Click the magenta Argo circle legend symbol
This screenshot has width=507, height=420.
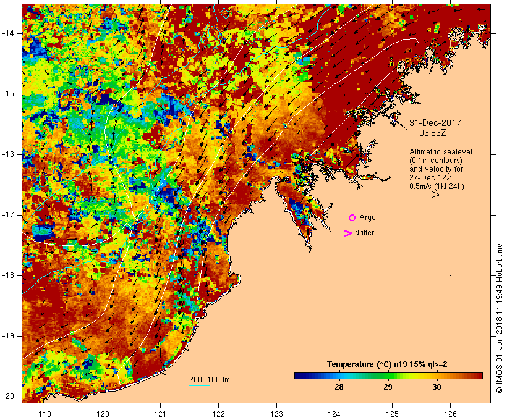tap(352, 218)
